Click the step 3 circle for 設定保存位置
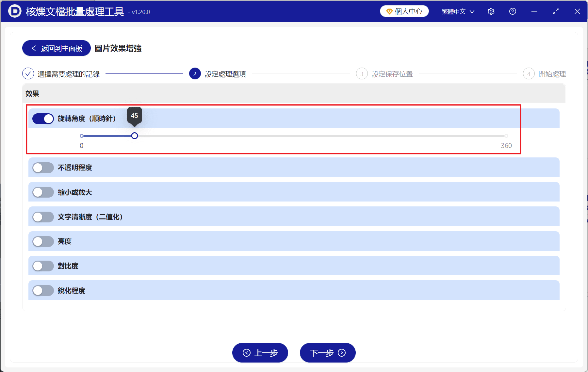This screenshot has width=588, height=372. point(362,74)
